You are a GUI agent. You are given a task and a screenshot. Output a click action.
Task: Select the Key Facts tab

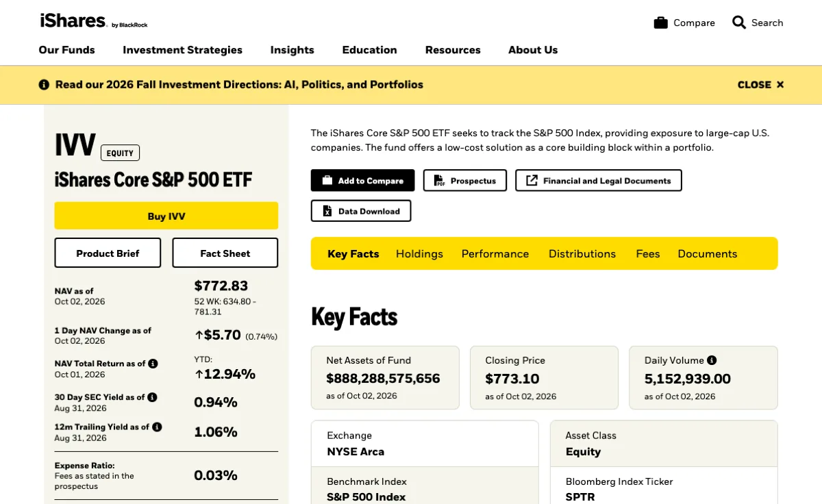point(353,253)
